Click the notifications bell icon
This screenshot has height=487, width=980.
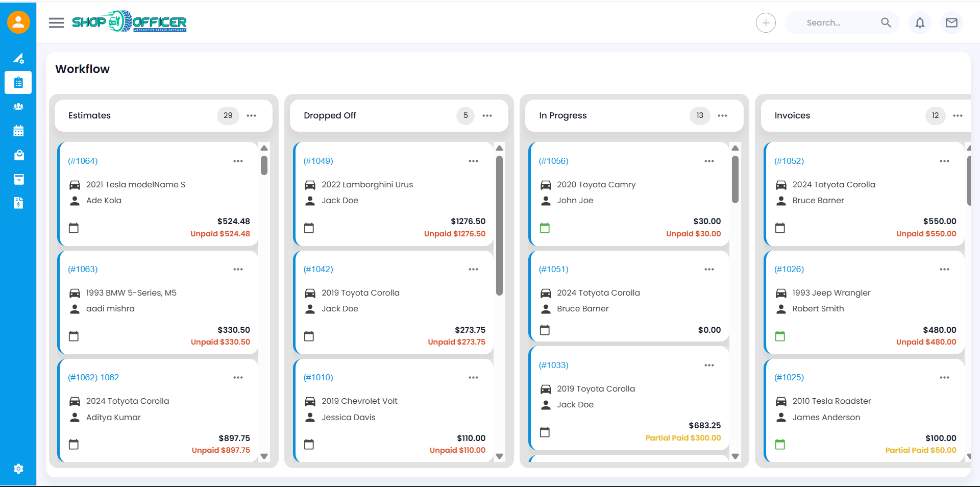coord(920,22)
